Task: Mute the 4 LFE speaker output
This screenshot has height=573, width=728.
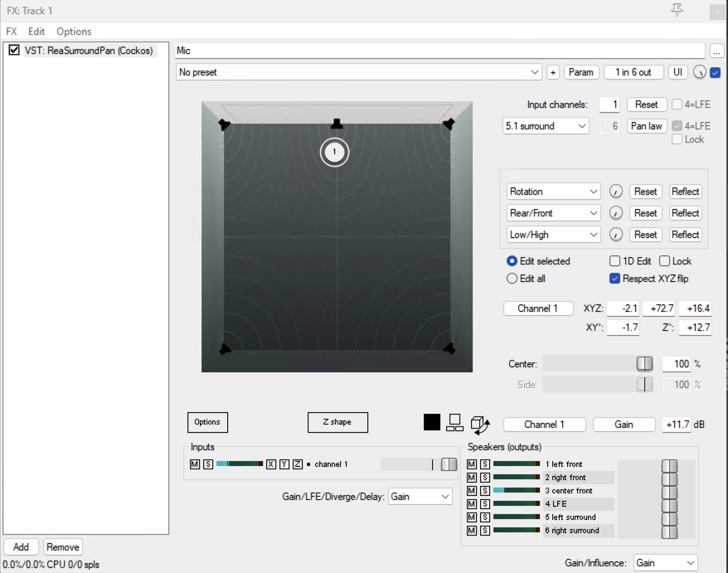Action: [x=472, y=504]
